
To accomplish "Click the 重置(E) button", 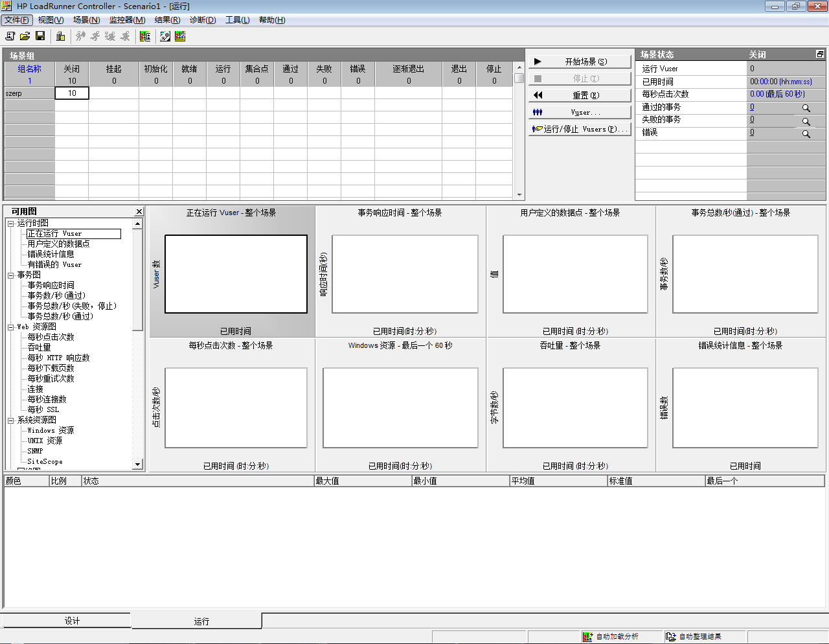I will (580, 95).
